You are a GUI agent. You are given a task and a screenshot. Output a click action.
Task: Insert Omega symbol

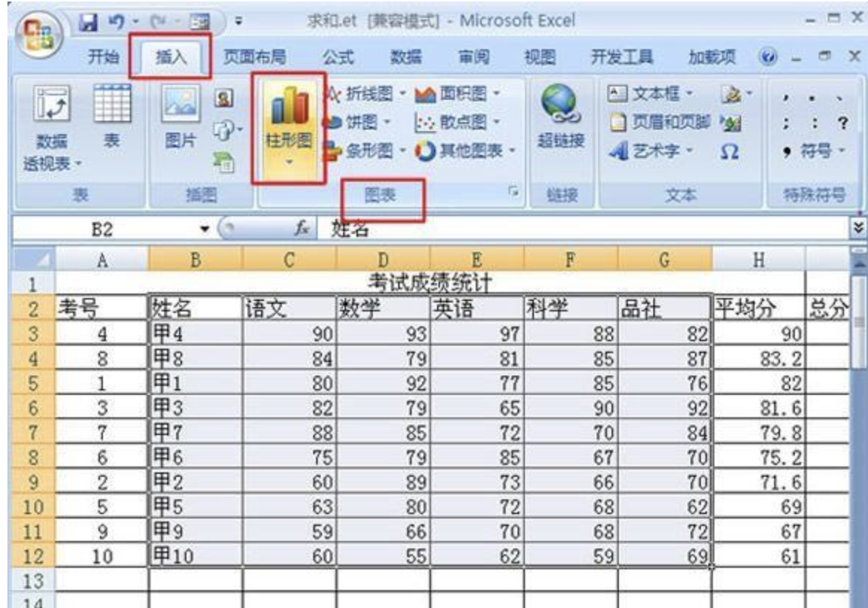[x=729, y=151]
